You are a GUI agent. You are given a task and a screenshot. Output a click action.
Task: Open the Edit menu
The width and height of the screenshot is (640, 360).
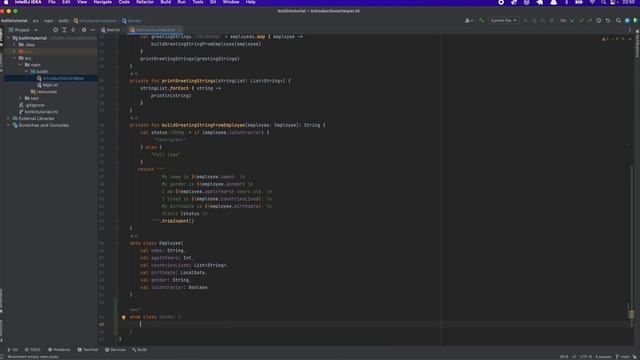(x=66, y=2)
